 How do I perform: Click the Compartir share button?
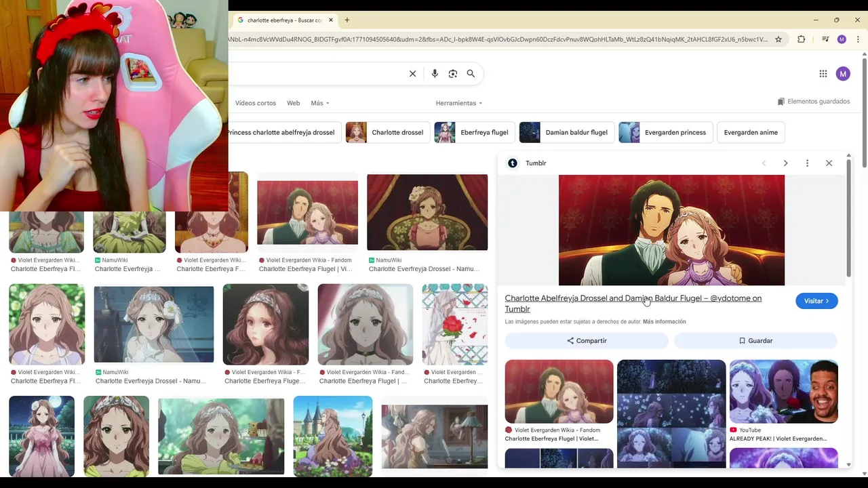(587, 341)
